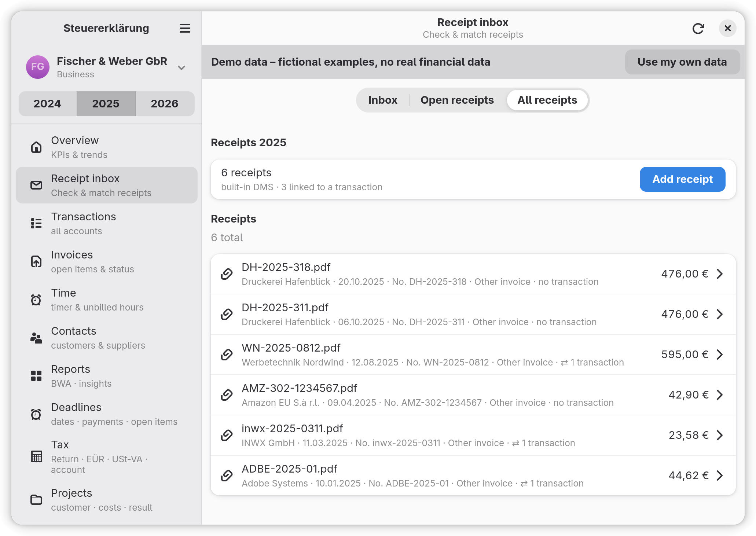Click attachment icon of DH-2025-318.pdf
This screenshot has height=536, width=756.
point(227,274)
